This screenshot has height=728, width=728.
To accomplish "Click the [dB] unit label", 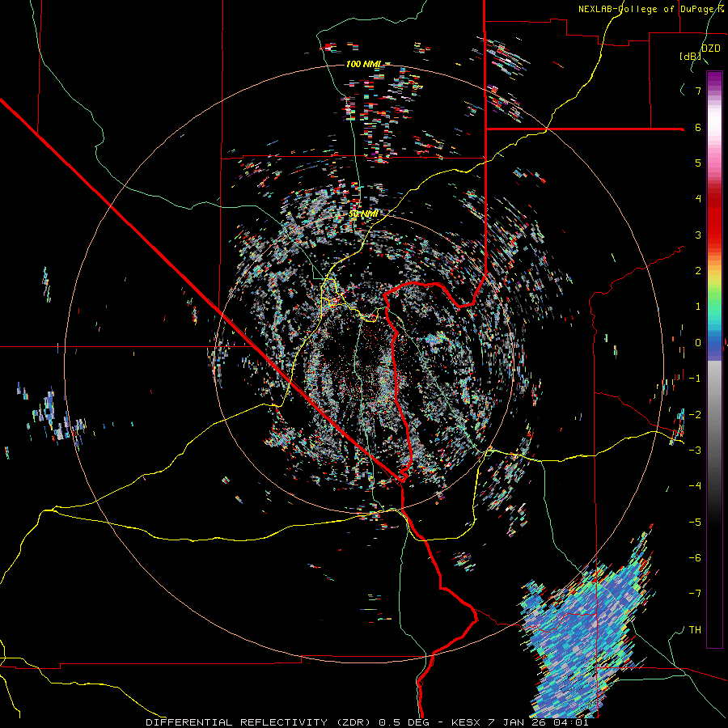I will pos(690,56).
